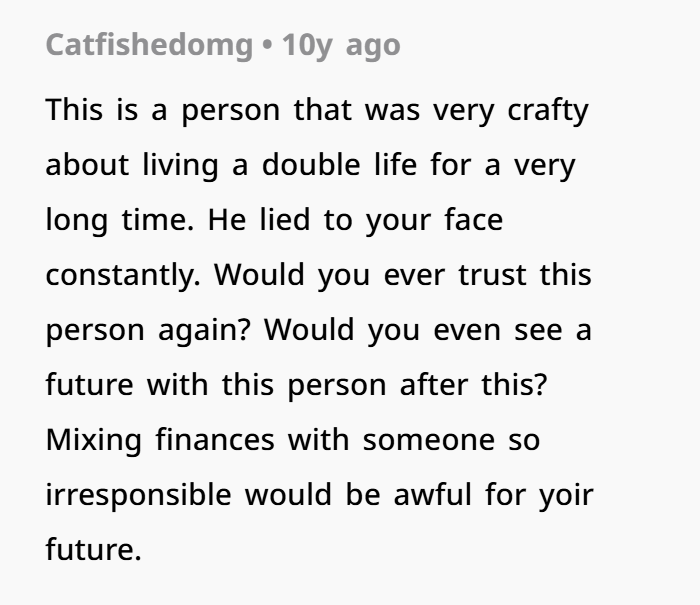The height and width of the screenshot is (605, 700).
Task: Click the word "someone" in the comment
Action: click(420, 439)
